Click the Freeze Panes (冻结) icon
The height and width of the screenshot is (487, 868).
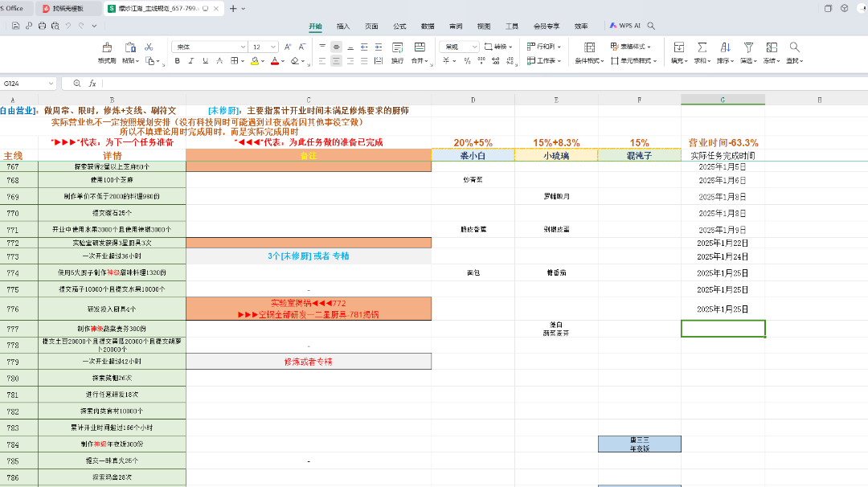coord(771,47)
